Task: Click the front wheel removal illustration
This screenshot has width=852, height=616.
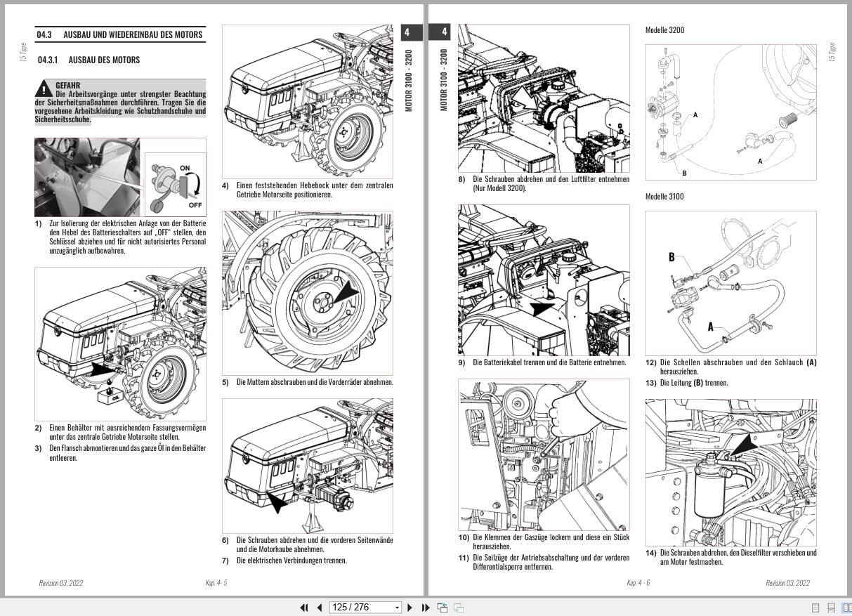Action: pyautogui.click(x=308, y=293)
